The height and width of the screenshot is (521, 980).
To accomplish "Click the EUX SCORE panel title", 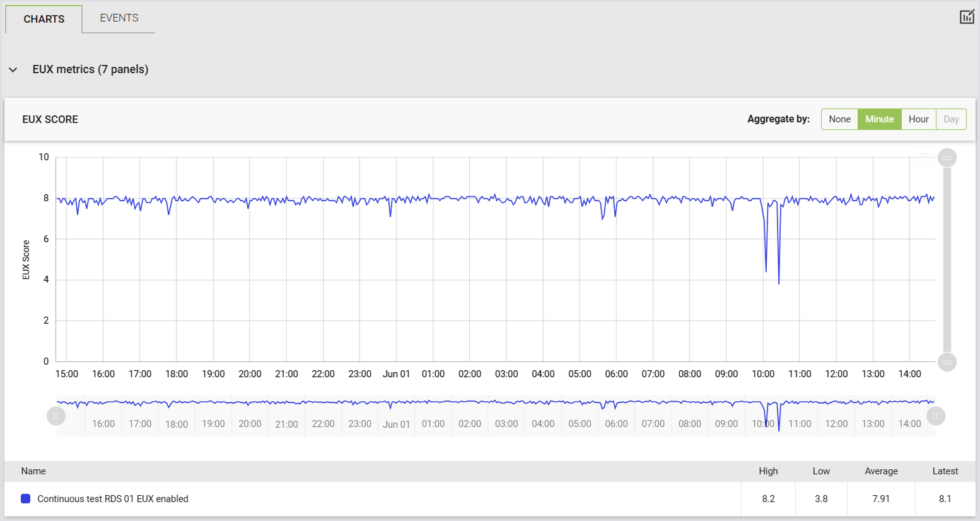I will click(50, 119).
